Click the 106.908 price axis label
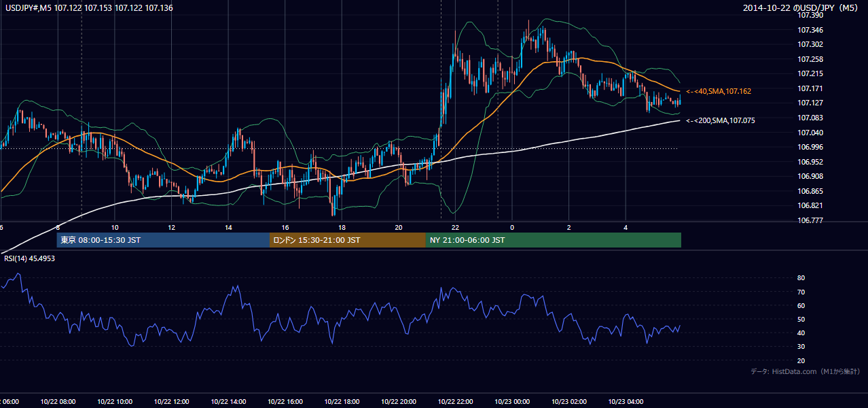 [x=810, y=176]
